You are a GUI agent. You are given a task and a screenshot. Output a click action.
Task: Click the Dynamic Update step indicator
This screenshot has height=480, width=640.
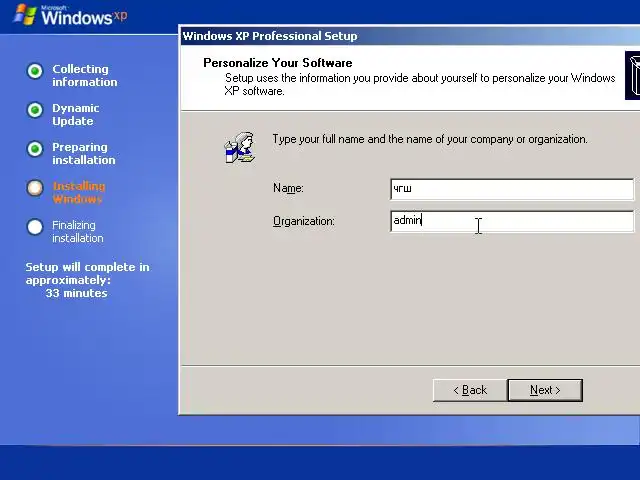(x=35, y=110)
